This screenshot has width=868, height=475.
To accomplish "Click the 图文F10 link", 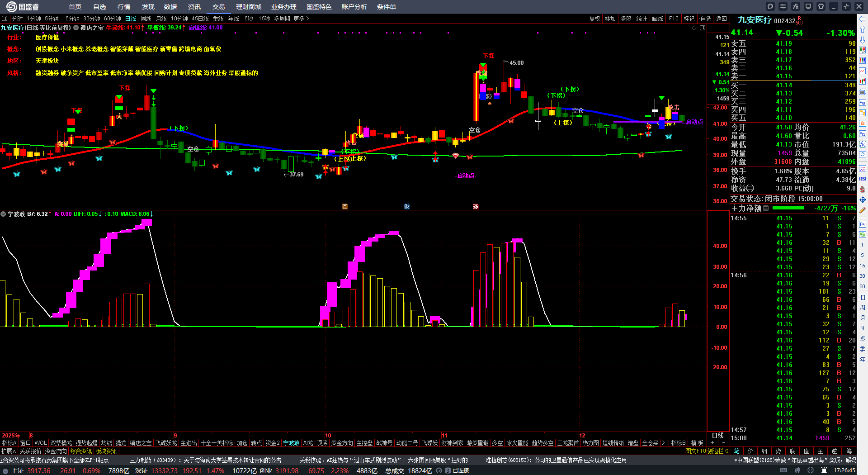I will (696, 451).
